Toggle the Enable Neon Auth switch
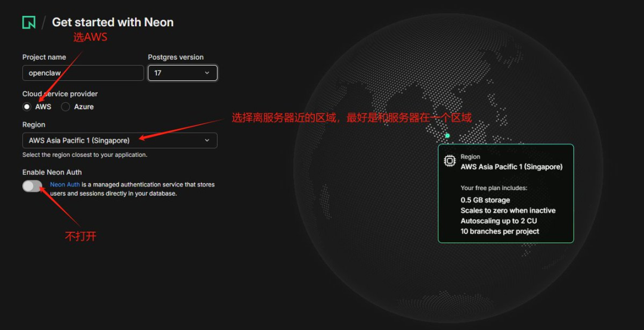Image resolution: width=644 pixels, height=330 pixels. (32, 186)
